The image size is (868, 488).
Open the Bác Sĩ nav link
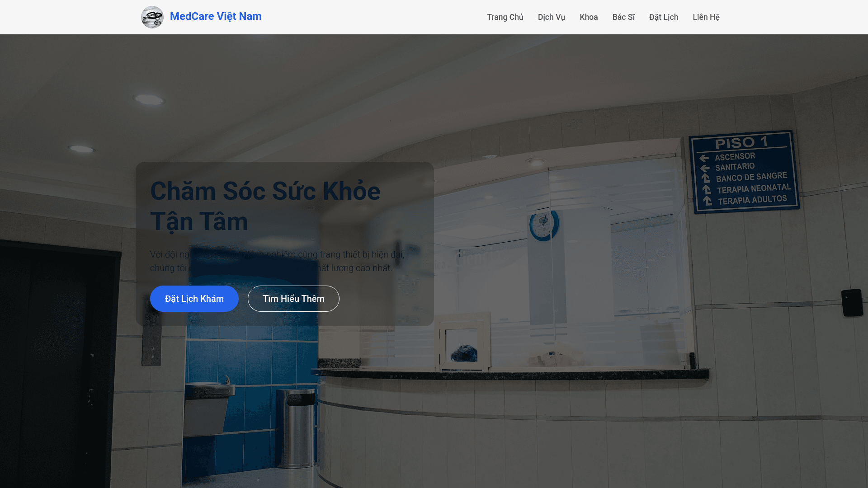tap(623, 17)
